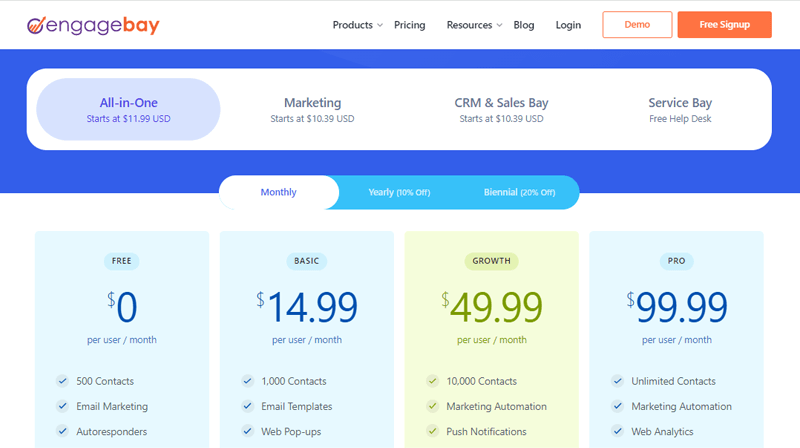Switch billing to Biennial (20% Off)
800x448 pixels.
coord(519,192)
